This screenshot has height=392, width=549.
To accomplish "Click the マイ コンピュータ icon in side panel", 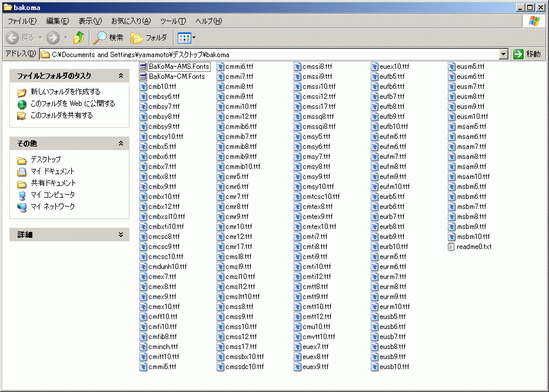I will tap(22, 195).
